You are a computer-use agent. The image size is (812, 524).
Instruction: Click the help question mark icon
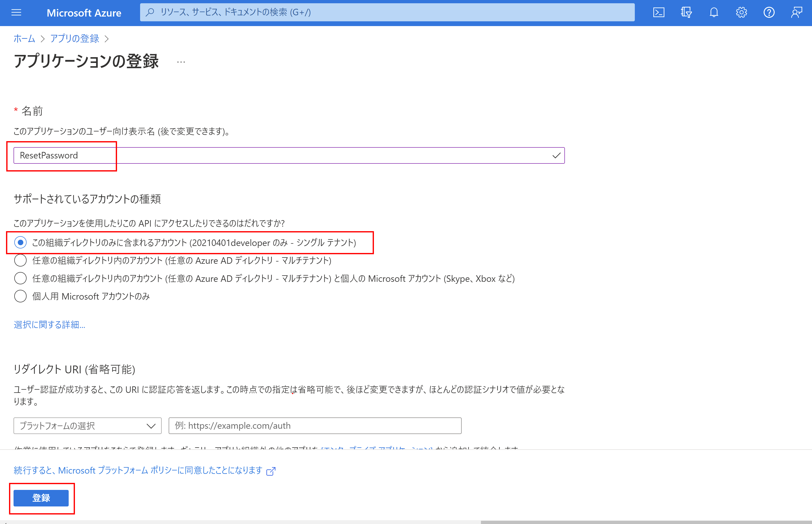pyautogui.click(x=769, y=13)
